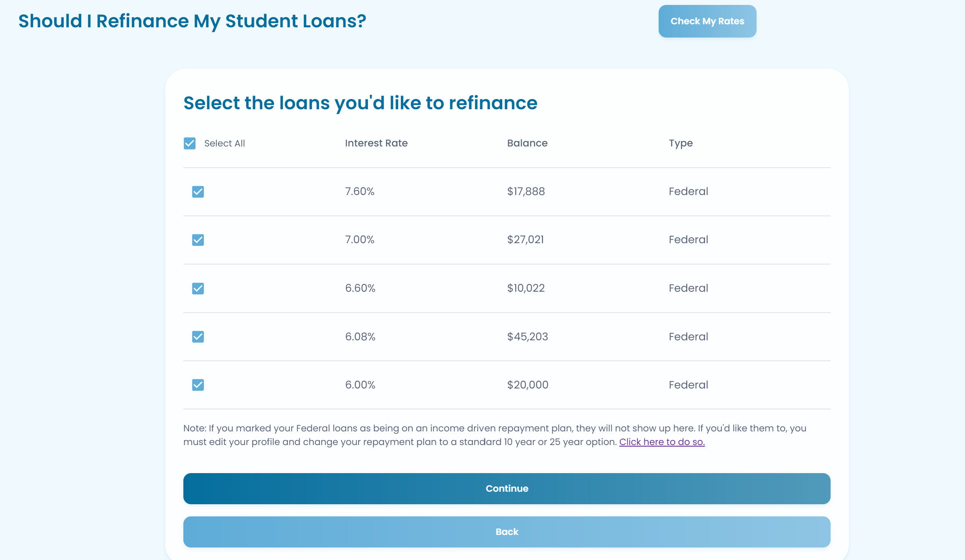Click the Continue button
The image size is (965, 560).
[507, 488]
